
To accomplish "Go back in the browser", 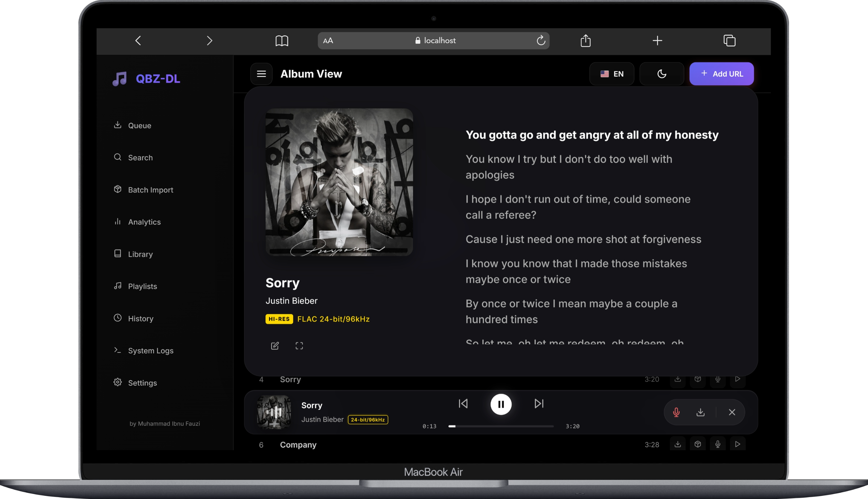I will (138, 41).
